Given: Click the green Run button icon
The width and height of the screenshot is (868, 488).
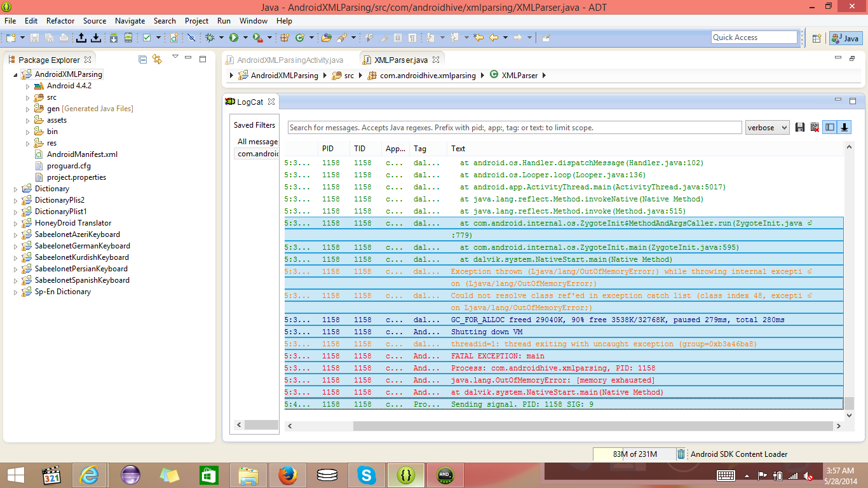Looking at the screenshot, I should [x=233, y=37].
